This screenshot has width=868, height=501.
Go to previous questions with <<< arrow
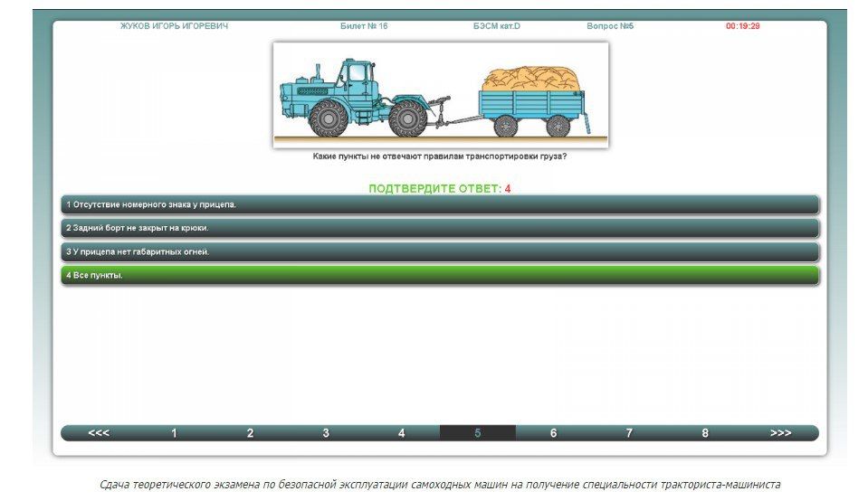(x=99, y=433)
